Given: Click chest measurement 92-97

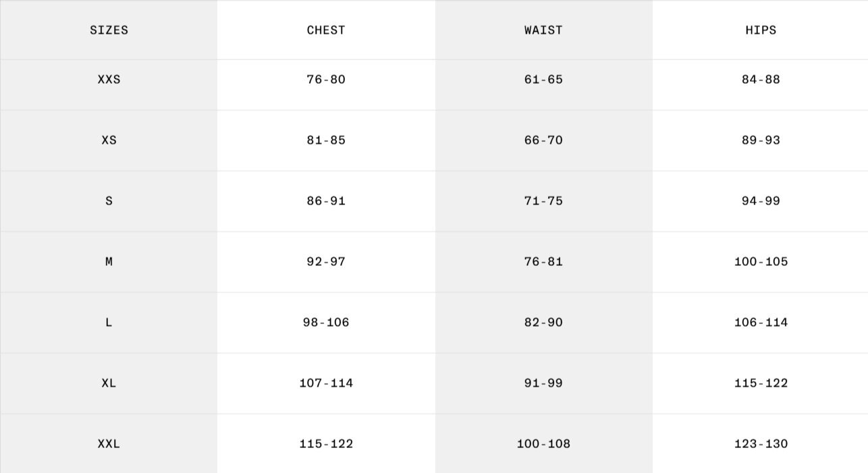Looking at the screenshot, I should pyautogui.click(x=326, y=262).
